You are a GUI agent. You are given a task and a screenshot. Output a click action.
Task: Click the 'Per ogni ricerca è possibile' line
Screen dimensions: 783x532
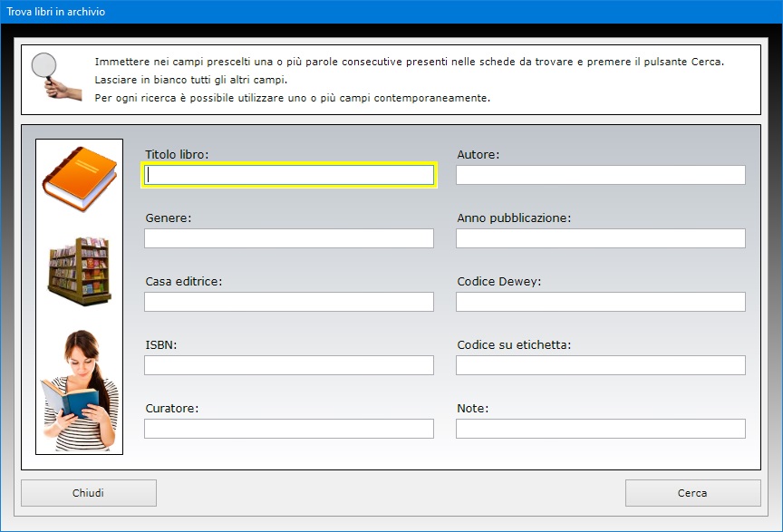tap(292, 98)
